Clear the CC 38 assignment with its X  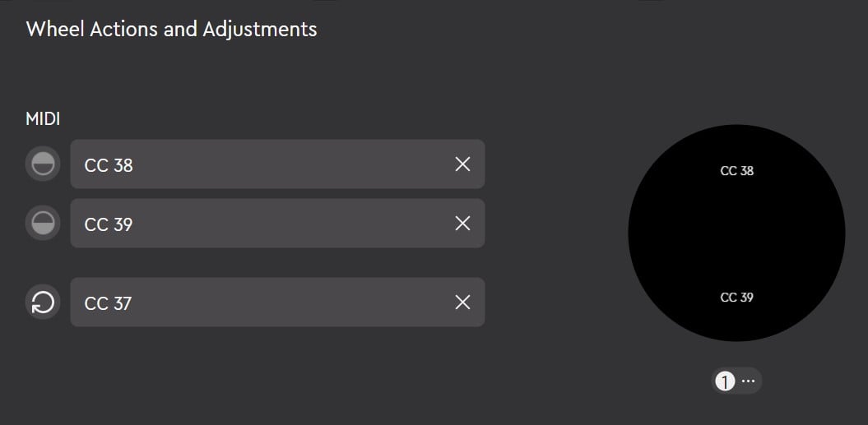coord(463,164)
